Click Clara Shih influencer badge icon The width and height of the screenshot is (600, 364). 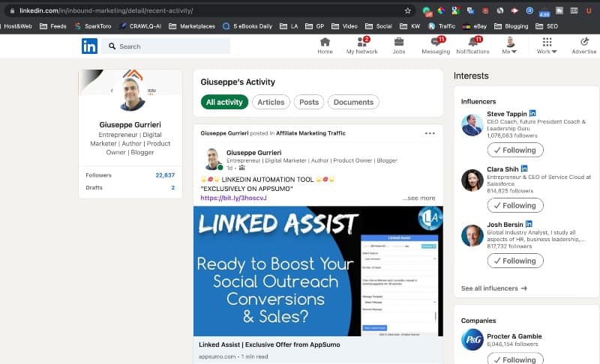tap(524, 169)
